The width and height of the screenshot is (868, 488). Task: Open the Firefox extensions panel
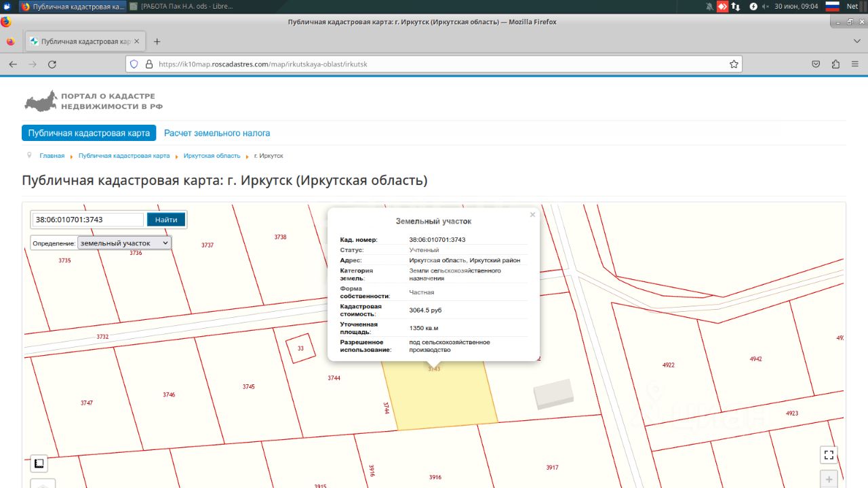[835, 64]
